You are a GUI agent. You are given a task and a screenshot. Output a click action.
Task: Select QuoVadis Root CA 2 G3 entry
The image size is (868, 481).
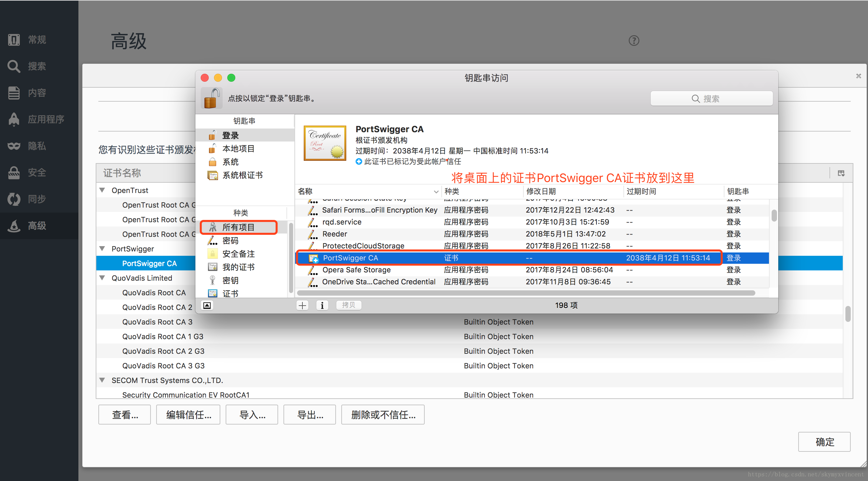click(470, 351)
